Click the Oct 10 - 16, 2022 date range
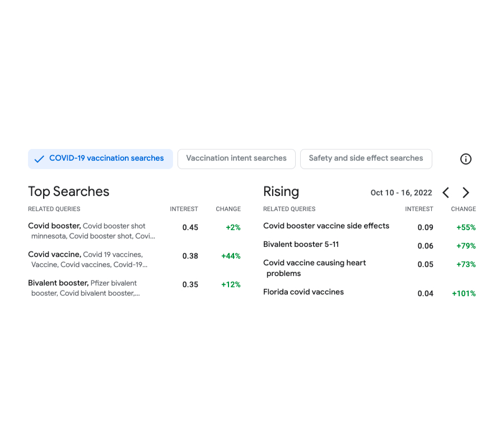This screenshot has height=448, width=504. point(401,193)
